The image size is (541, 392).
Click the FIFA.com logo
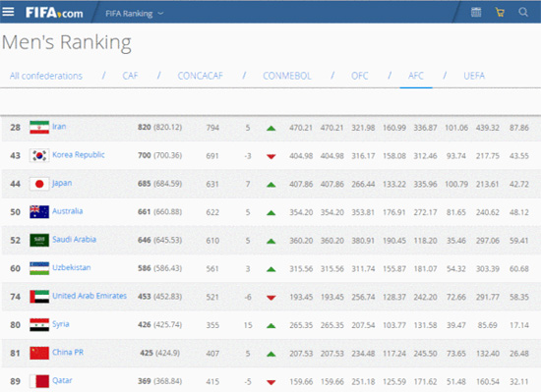point(54,13)
